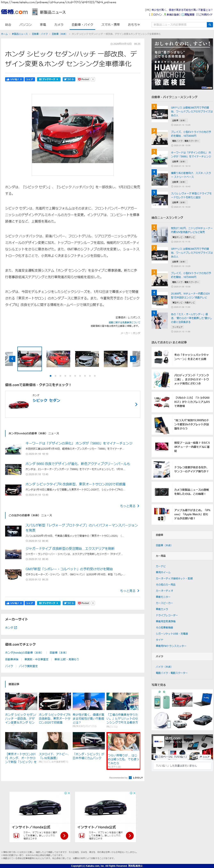This screenshot has width=214, height=868.
Task: Open the main red Civic article photo
Action: (x=72, y=135)
